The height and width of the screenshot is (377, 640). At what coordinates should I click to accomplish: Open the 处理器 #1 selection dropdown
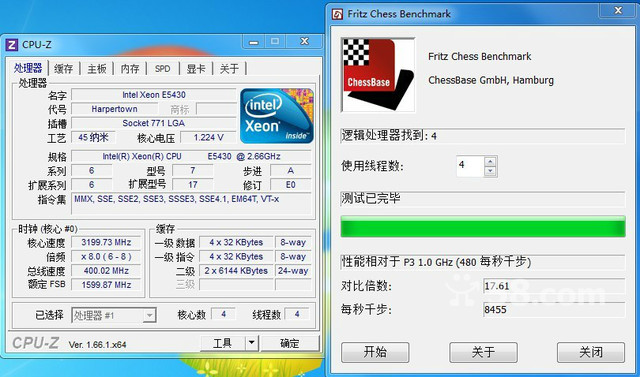149,315
